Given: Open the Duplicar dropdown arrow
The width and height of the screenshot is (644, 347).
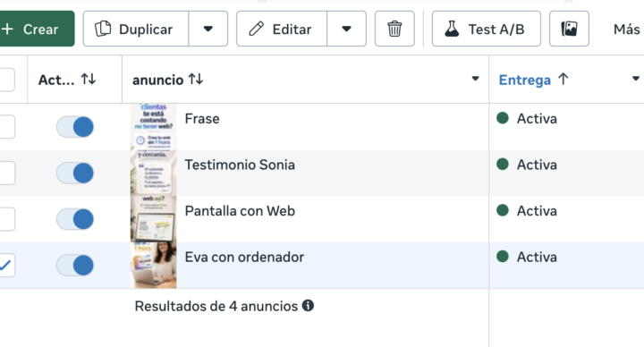Looking at the screenshot, I should pyautogui.click(x=208, y=29).
